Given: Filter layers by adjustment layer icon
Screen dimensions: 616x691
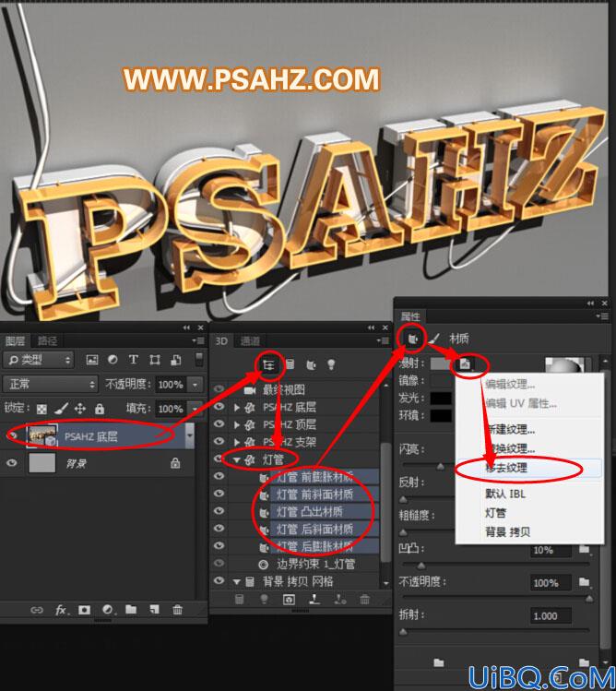Looking at the screenshot, I should pos(113,360).
